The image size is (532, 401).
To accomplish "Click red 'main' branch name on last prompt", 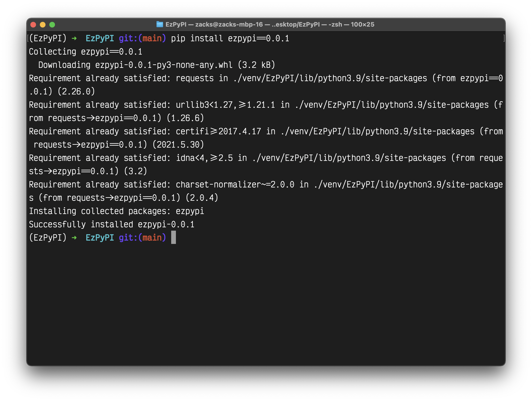I will pos(152,238).
